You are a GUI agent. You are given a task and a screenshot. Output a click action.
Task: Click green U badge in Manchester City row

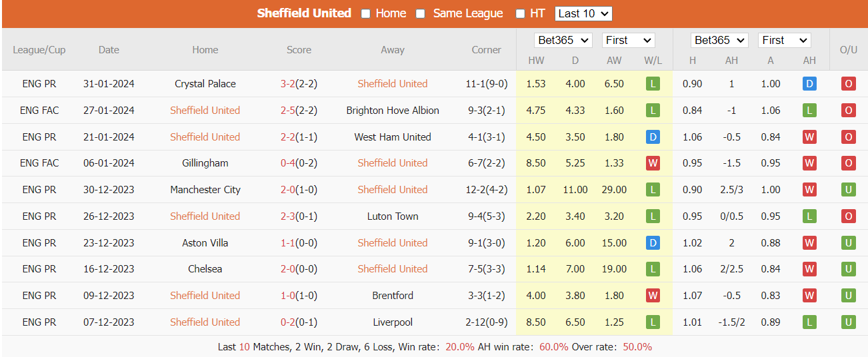pyautogui.click(x=848, y=190)
